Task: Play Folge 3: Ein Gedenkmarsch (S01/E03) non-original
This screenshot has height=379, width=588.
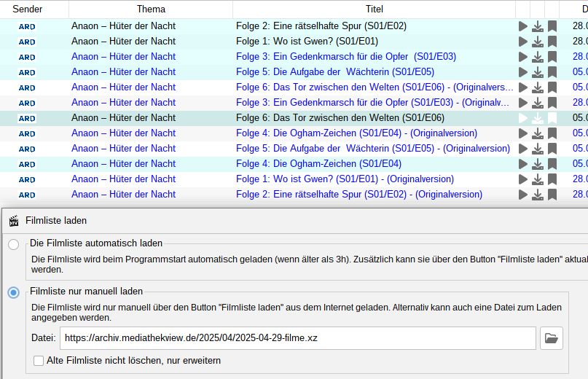Action: (522, 57)
